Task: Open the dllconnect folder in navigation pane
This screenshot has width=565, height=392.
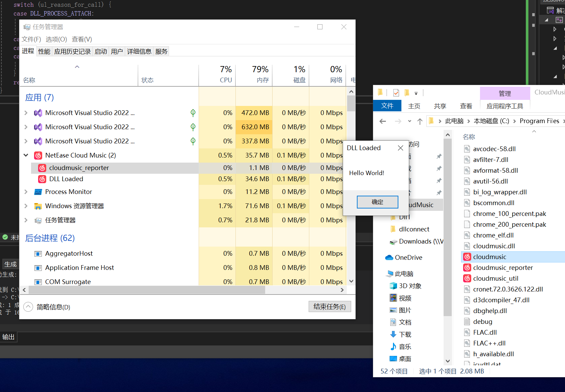Action: pos(414,229)
